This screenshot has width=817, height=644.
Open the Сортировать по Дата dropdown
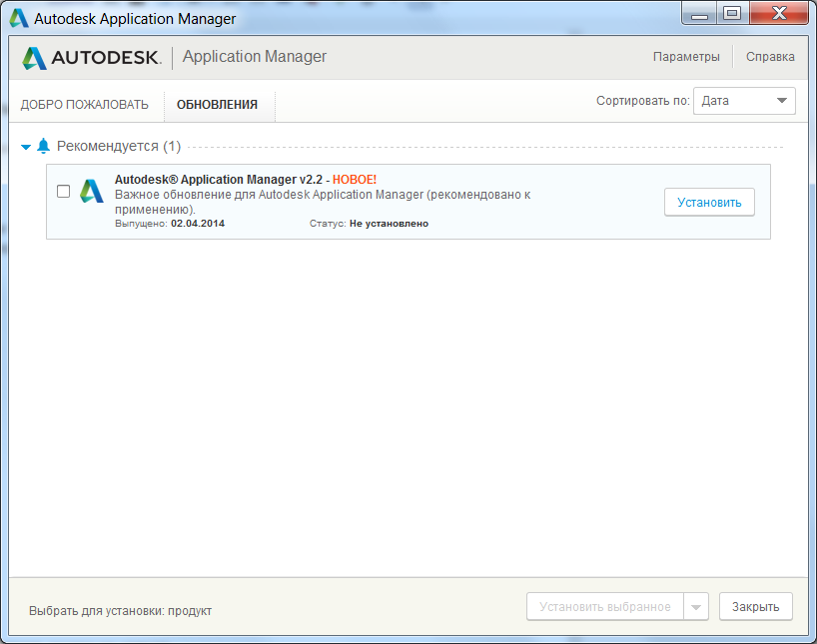(744, 101)
